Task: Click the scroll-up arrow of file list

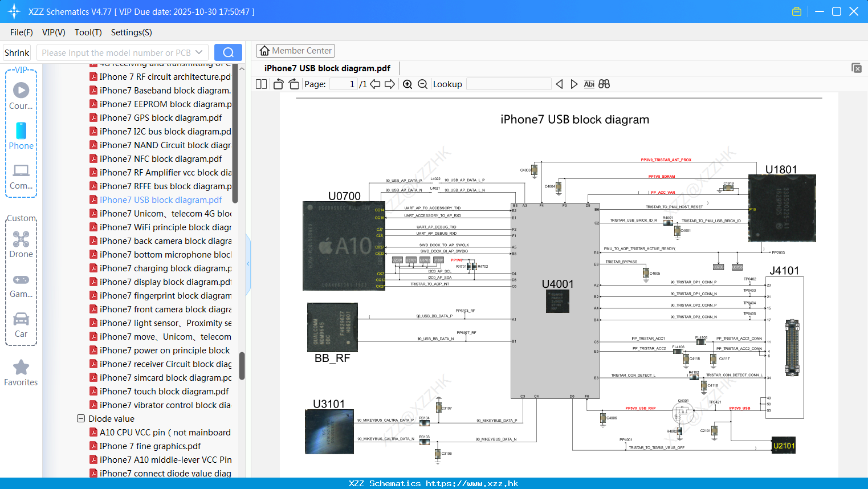Action: point(242,68)
